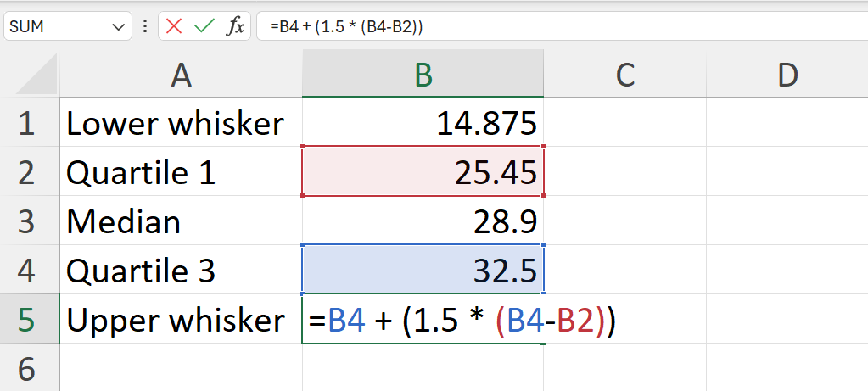
Task: Select column B header
Action: click(423, 74)
